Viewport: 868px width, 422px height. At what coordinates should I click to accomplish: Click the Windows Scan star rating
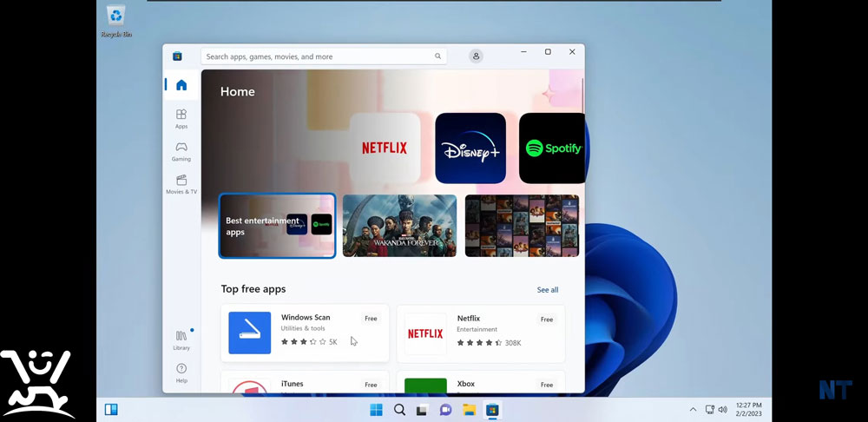click(309, 342)
